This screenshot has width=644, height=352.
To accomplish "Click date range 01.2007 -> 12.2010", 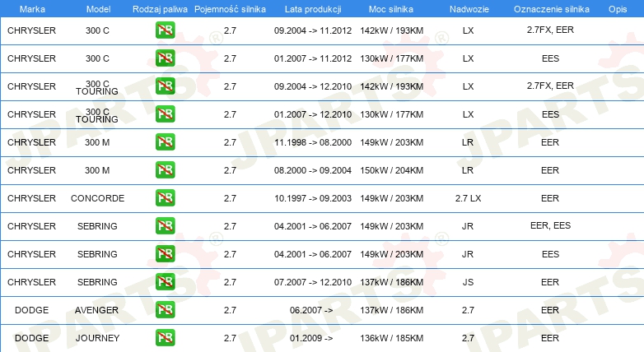I will coord(313,114).
